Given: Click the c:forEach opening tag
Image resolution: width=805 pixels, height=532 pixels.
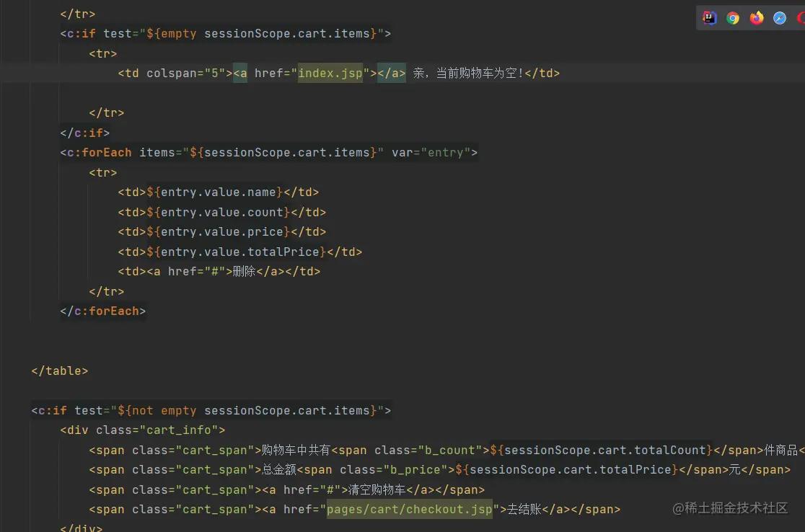Looking at the screenshot, I should [268, 153].
